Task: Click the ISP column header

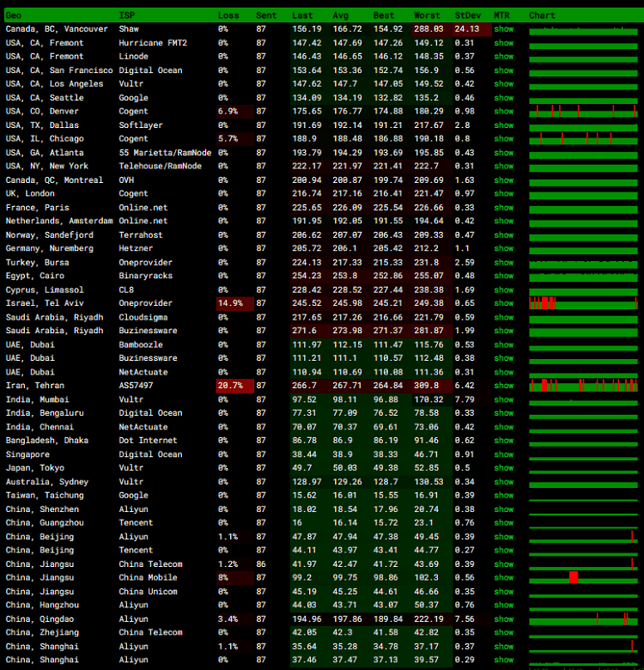Action: pos(126,15)
